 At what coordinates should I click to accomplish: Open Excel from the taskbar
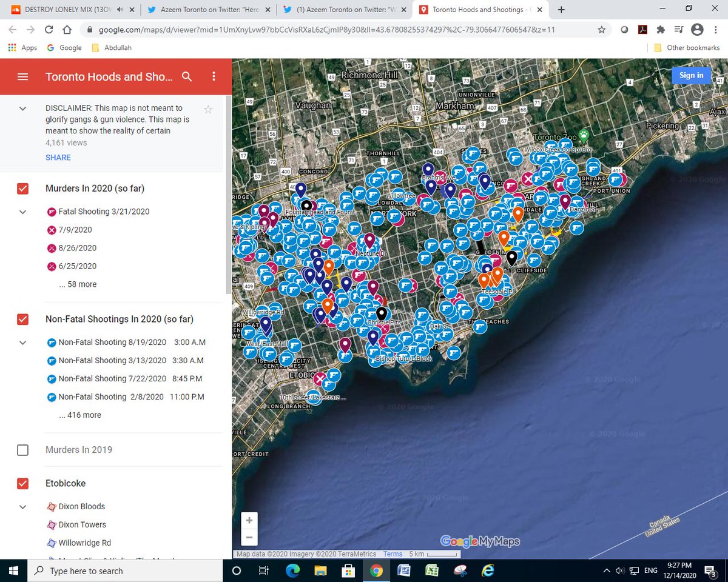(432, 570)
